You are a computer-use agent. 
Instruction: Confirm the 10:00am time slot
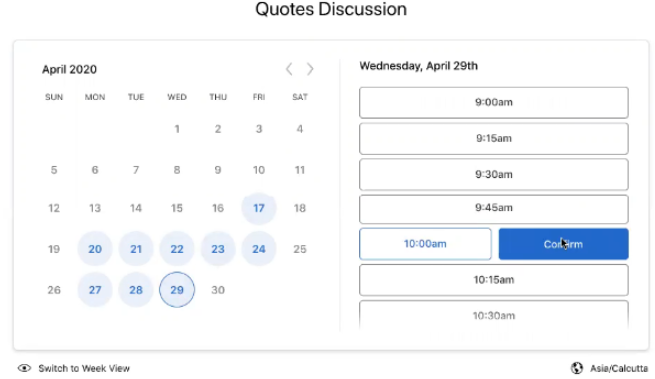click(564, 244)
